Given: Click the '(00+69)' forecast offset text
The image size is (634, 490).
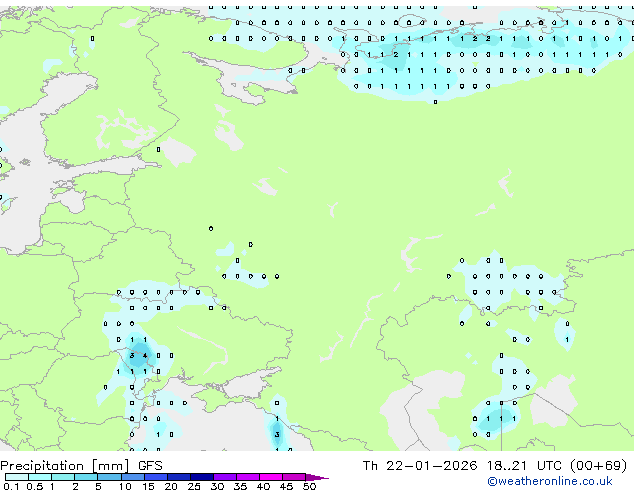Looking at the screenshot, I should point(598,466).
